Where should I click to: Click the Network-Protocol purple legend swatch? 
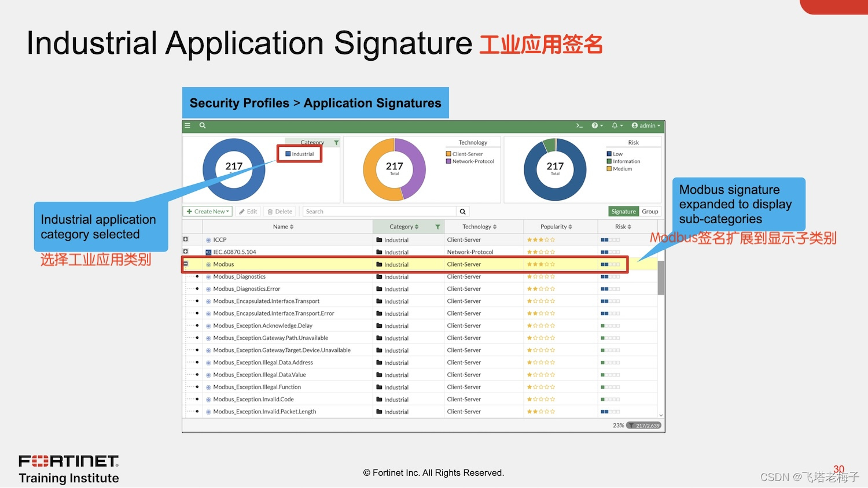[x=448, y=161]
